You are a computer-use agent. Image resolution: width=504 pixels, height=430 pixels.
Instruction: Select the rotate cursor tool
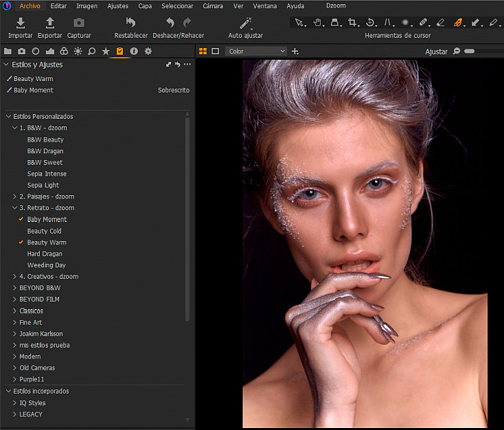(x=370, y=23)
